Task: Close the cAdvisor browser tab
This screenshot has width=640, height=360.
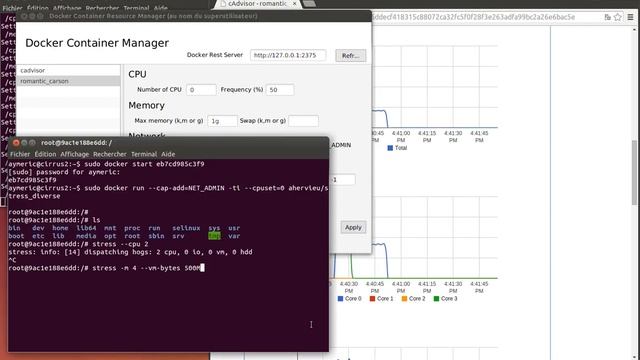Action: pyautogui.click(x=295, y=4)
